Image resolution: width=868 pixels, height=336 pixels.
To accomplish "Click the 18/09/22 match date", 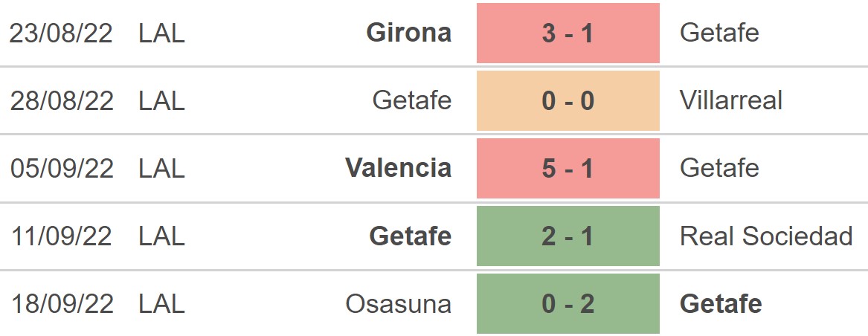I will (61, 304).
